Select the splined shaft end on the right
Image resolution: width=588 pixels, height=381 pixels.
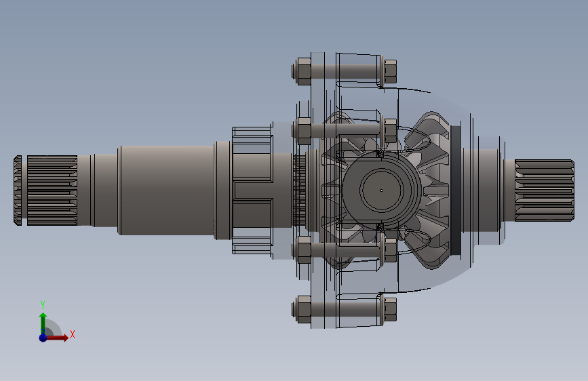[x=544, y=190]
